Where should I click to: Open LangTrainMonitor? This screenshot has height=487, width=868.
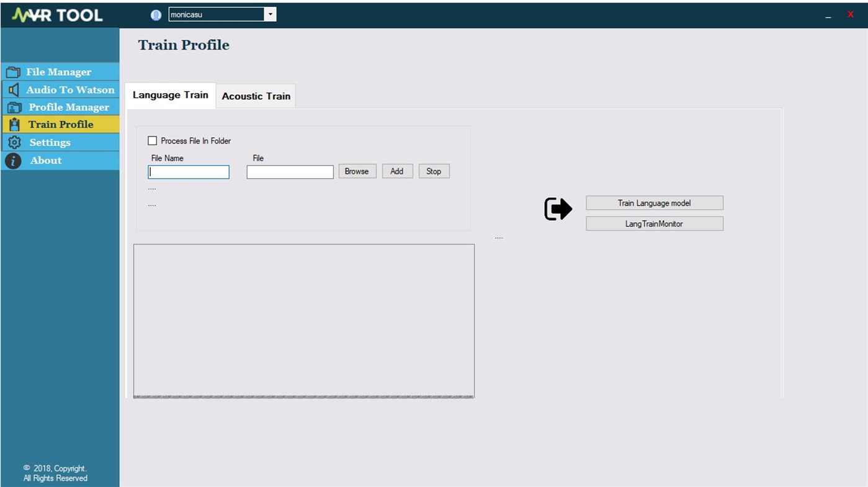pos(654,223)
